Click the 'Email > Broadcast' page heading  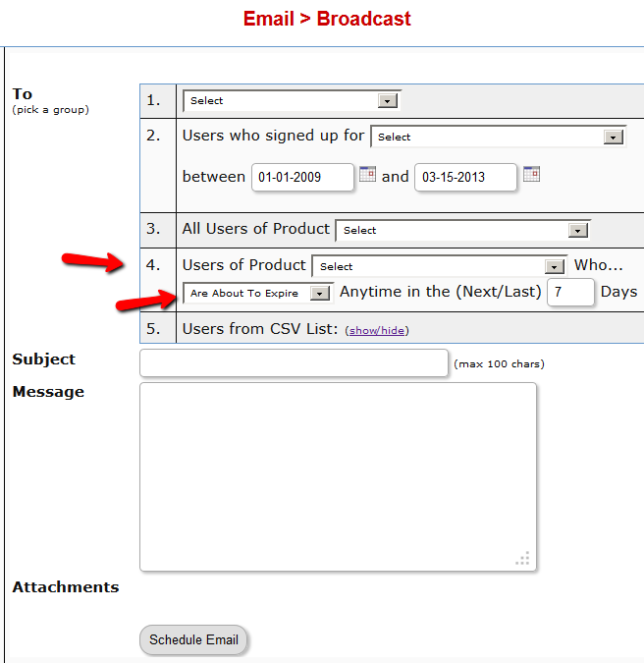click(327, 19)
